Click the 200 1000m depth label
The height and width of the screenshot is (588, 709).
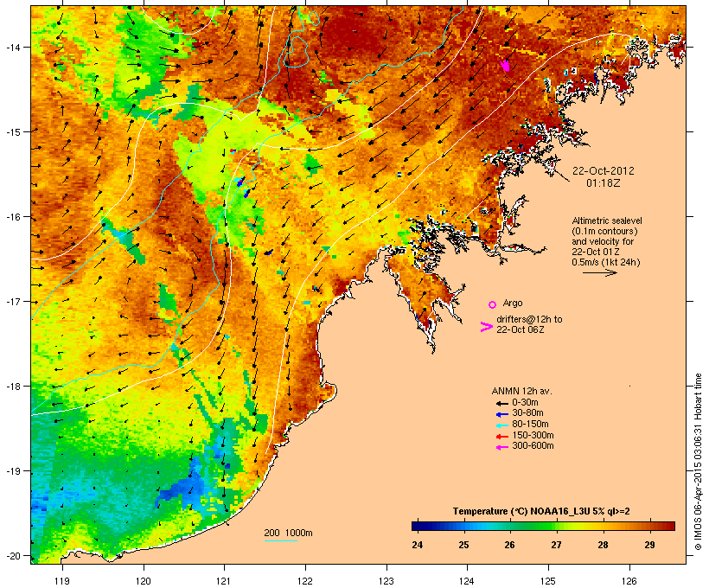click(x=288, y=533)
